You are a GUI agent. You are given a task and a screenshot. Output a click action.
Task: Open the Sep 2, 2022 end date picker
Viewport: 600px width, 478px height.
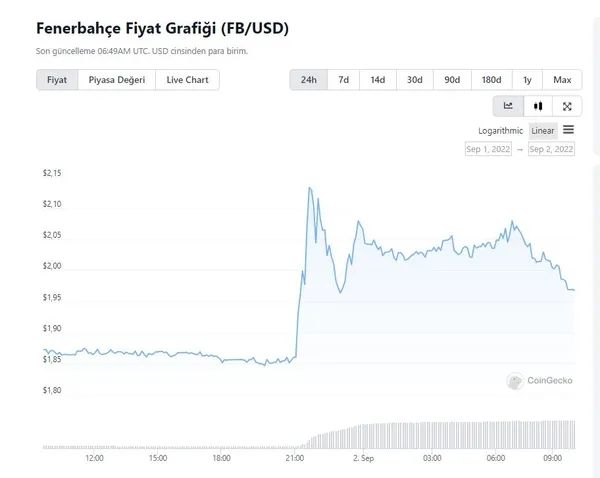pos(551,149)
